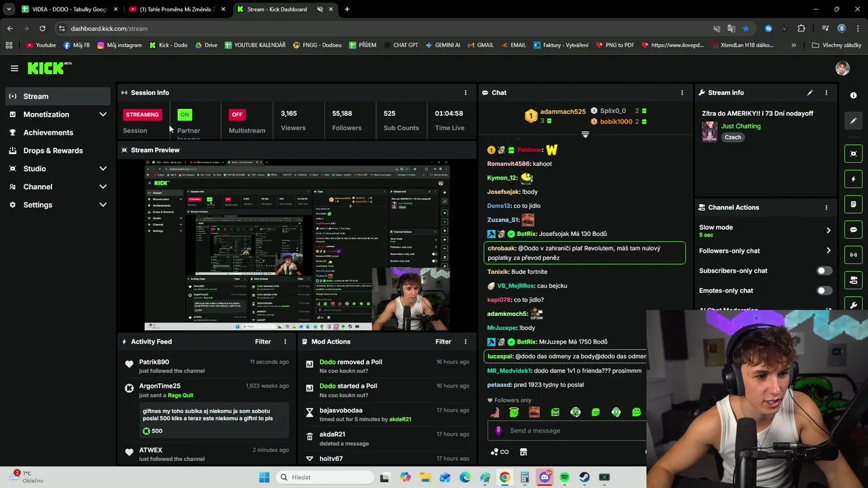The width and height of the screenshot is (868, 488).
Task: Select Stream in the sidebar
Action: (58, 96)
